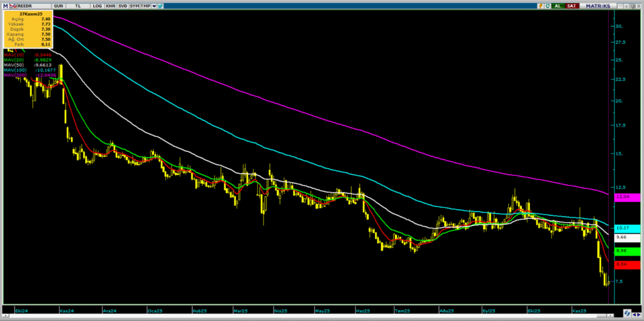
Task: Click the sync arrows icon at bottom right
Action: [627, 313]
